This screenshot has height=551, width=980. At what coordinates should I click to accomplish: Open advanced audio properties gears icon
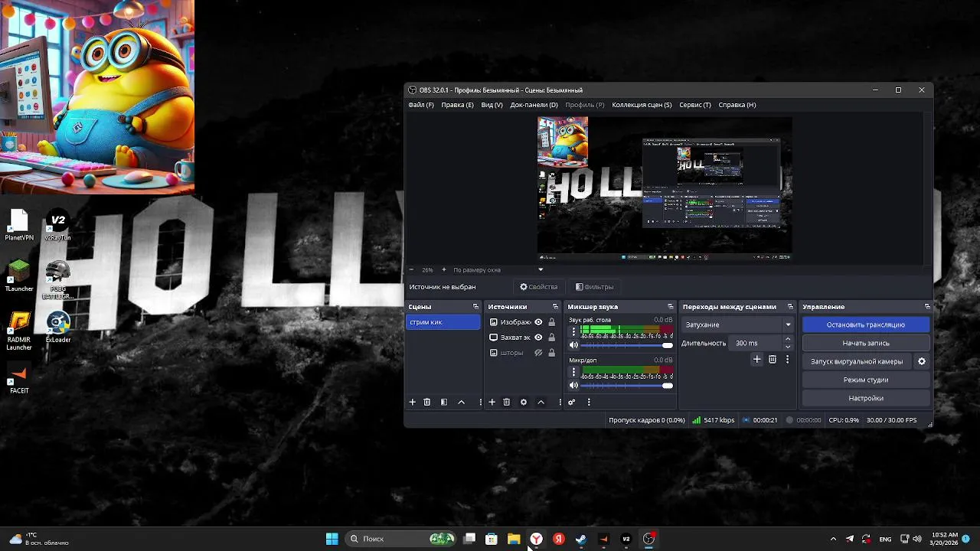pyautogui.click(x=571, y=402)
